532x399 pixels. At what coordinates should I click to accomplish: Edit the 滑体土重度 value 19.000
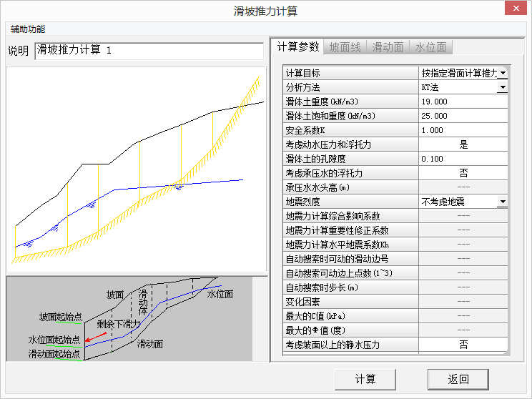463,102
